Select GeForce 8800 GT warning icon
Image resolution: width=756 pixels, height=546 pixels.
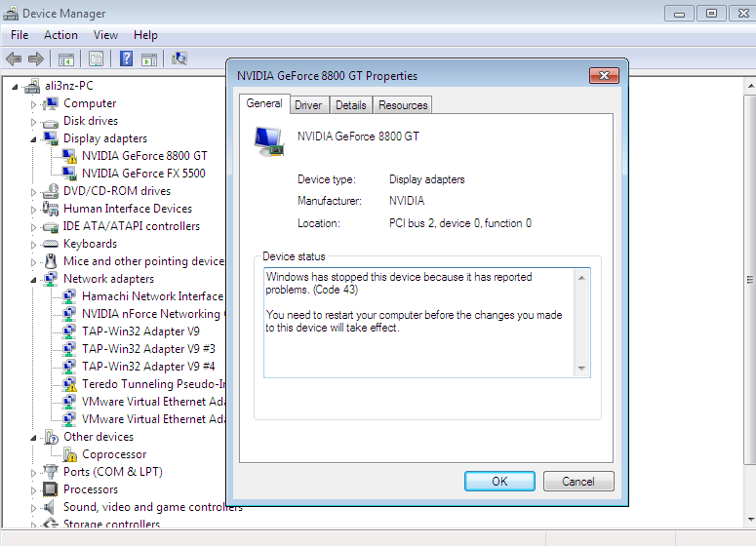(69, 156)
